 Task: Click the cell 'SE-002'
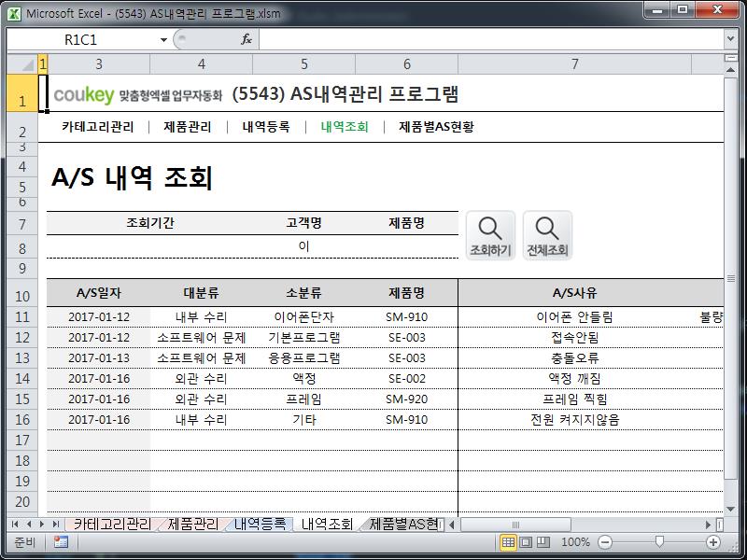click(406, 379)
